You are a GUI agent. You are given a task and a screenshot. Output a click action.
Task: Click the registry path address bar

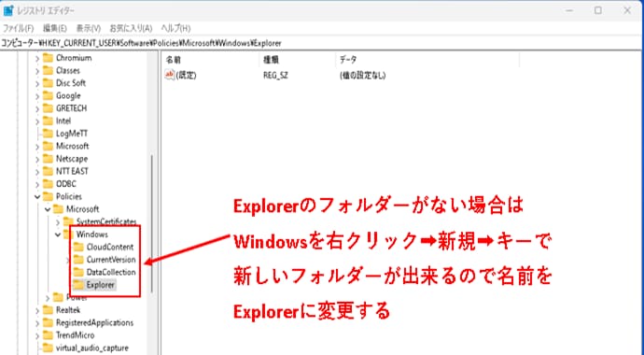[322, 43]
